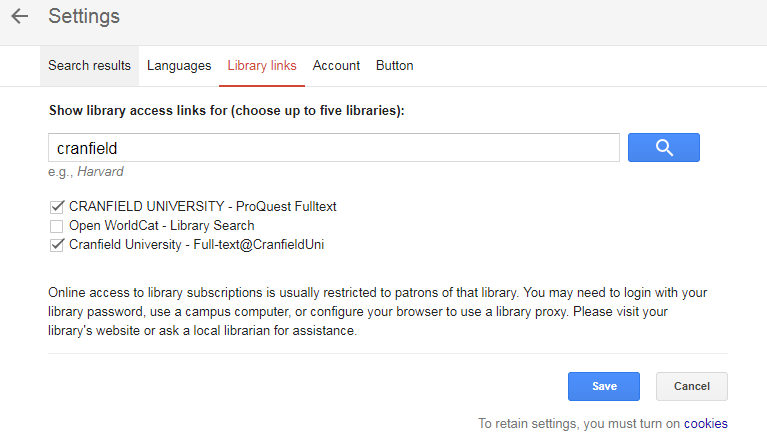Click the Cancel button
This screenshot has width=767, height=441.
click(x=691, y=386)
